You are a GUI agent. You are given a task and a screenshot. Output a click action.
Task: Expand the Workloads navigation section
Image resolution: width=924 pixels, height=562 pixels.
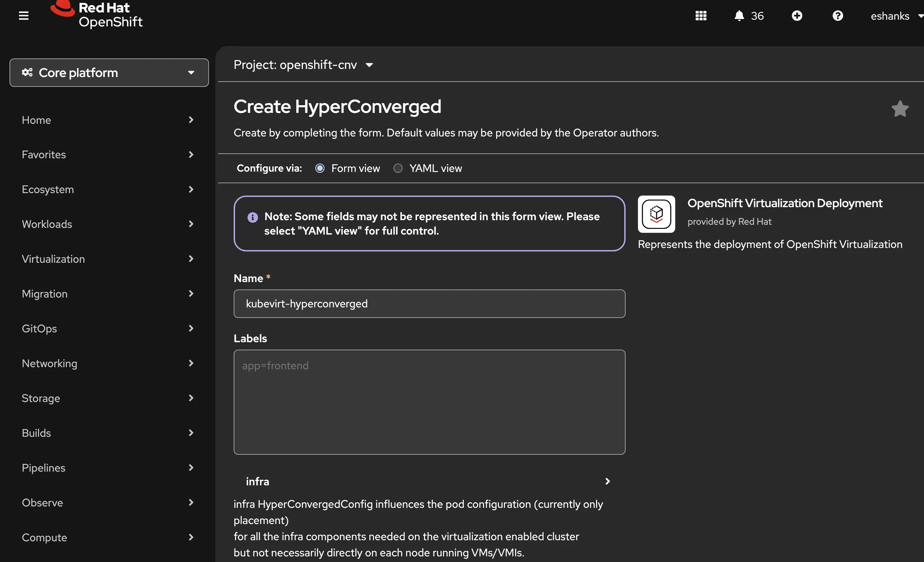click(x=108, y=224)
